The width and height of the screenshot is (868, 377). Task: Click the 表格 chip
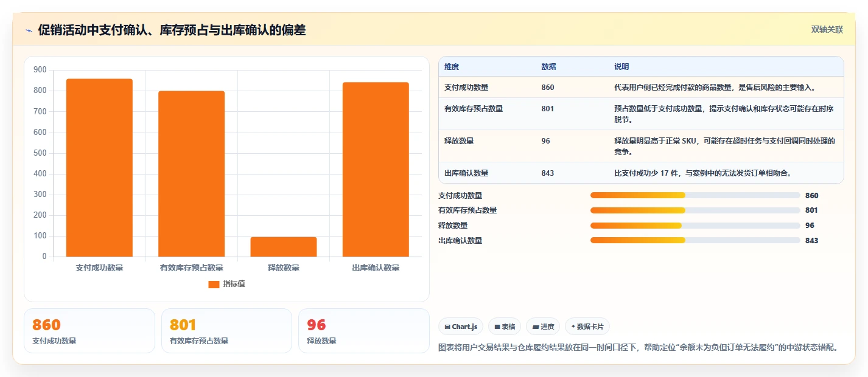click(x=505, y=327)
